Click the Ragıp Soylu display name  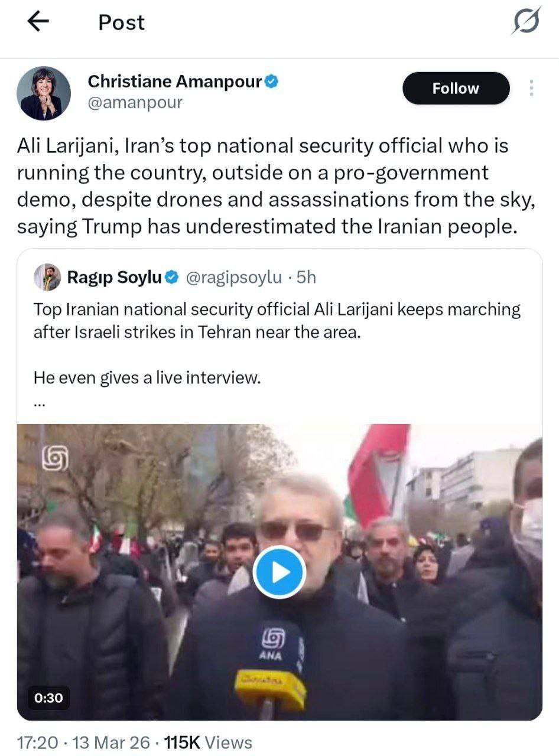tap(114, 277)
